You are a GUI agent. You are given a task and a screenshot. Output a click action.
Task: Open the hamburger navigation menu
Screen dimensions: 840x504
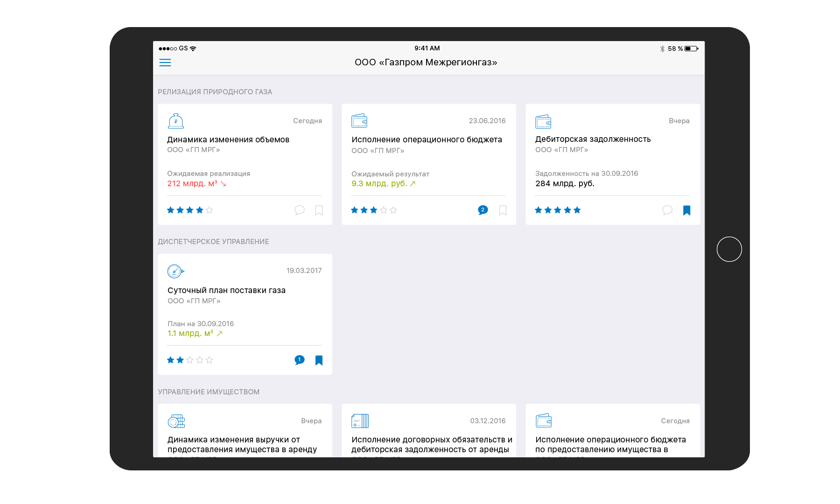pyautogui.click(x=165, y=63)
